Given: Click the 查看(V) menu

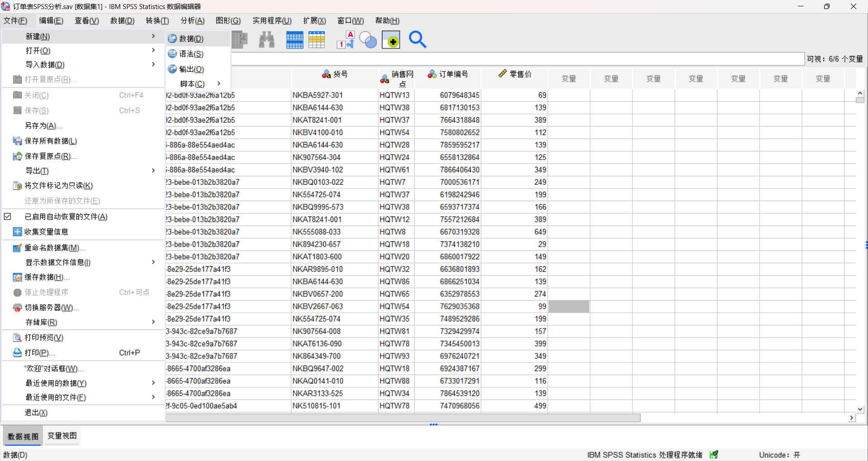Looking at the screenshot, I should coord(87,21).
